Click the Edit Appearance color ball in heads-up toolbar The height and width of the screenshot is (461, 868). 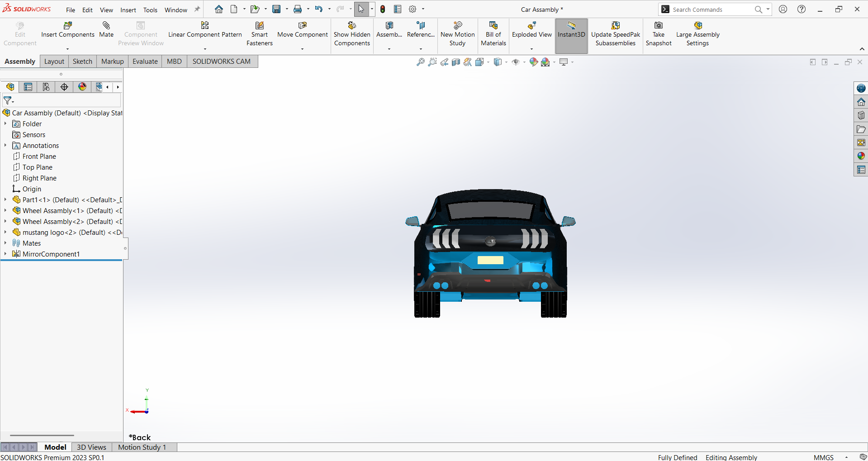click(534, 62)
